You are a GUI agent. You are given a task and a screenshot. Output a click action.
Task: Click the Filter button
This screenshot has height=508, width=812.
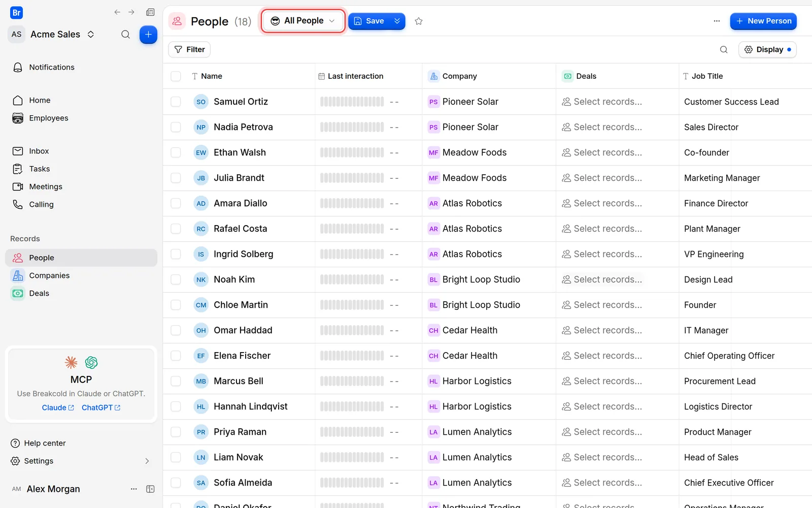click(189, 49)
